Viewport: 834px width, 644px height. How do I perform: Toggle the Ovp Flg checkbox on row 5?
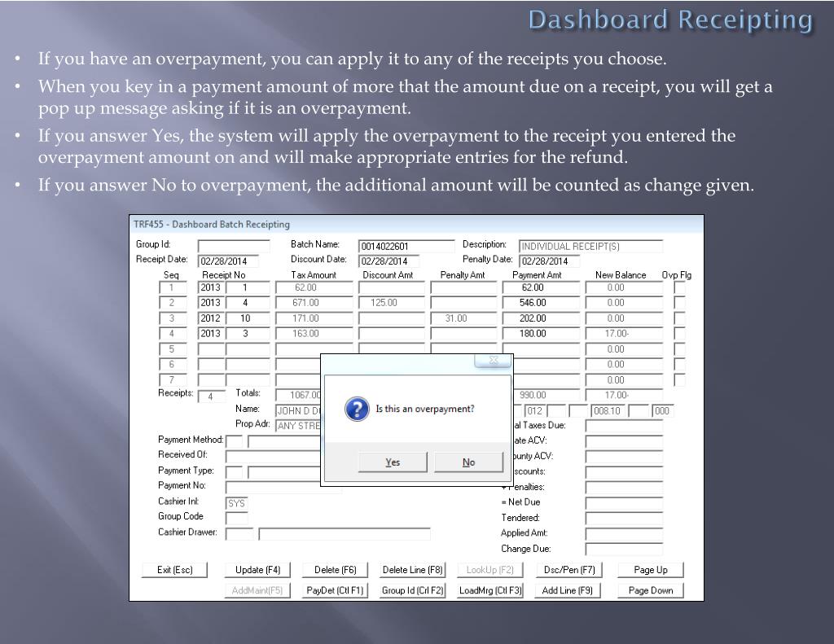point(679,348)
